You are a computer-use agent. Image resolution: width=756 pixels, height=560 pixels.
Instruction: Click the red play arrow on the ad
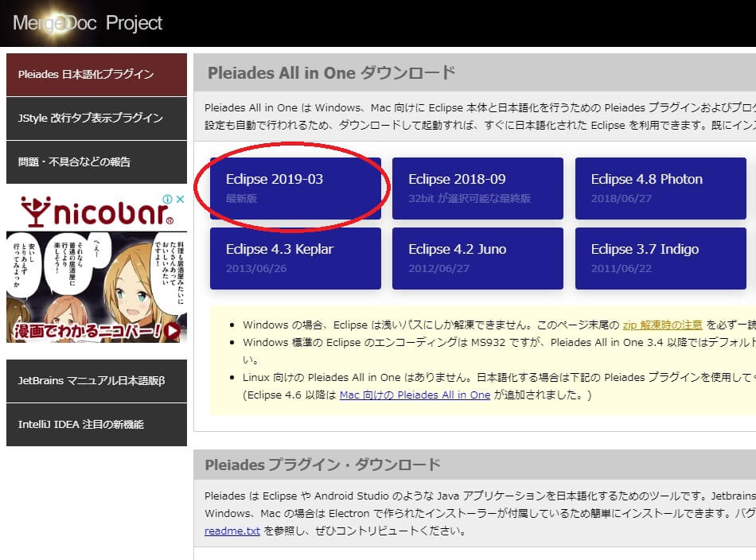coord(172,331)
